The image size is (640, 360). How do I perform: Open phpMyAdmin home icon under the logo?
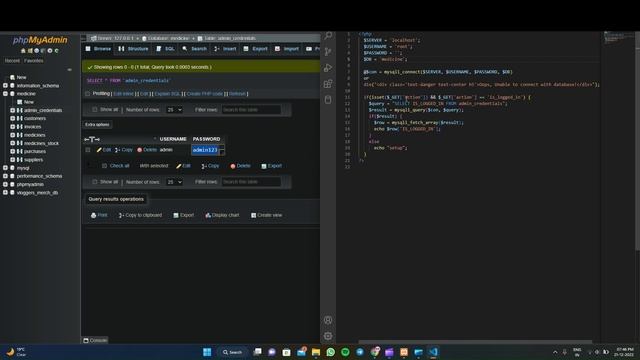pos(23,51)
